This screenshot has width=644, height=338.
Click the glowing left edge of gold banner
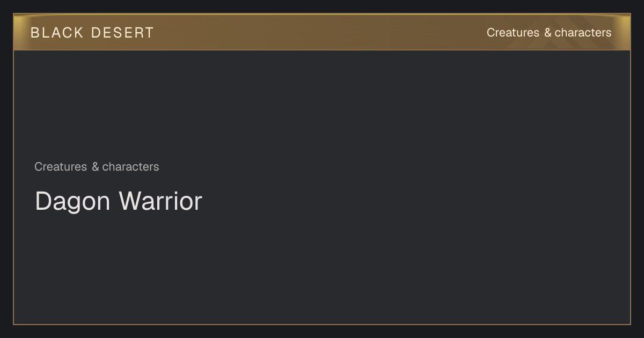point(19,32)
